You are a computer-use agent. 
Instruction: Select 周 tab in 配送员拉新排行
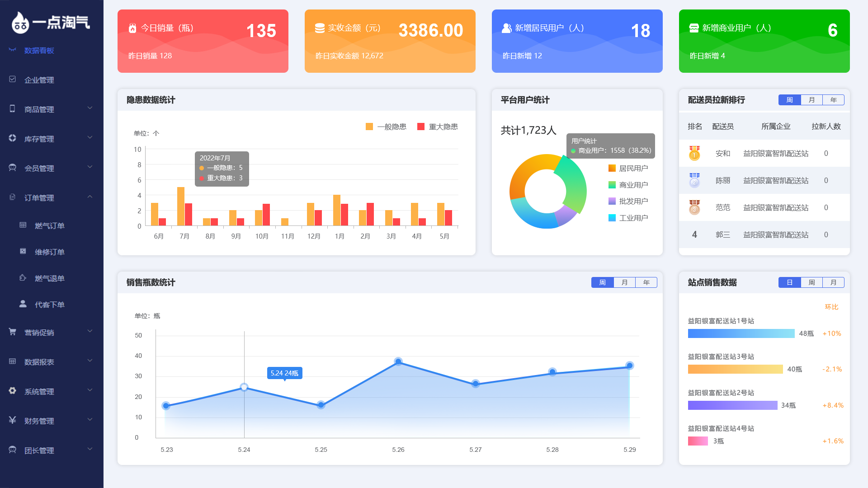click(790, 100)
